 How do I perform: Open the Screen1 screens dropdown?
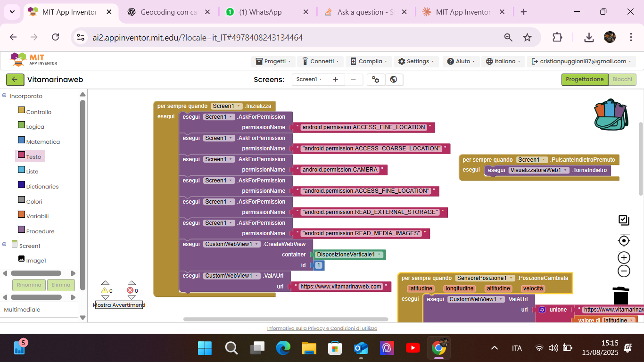tap(309, 80)
